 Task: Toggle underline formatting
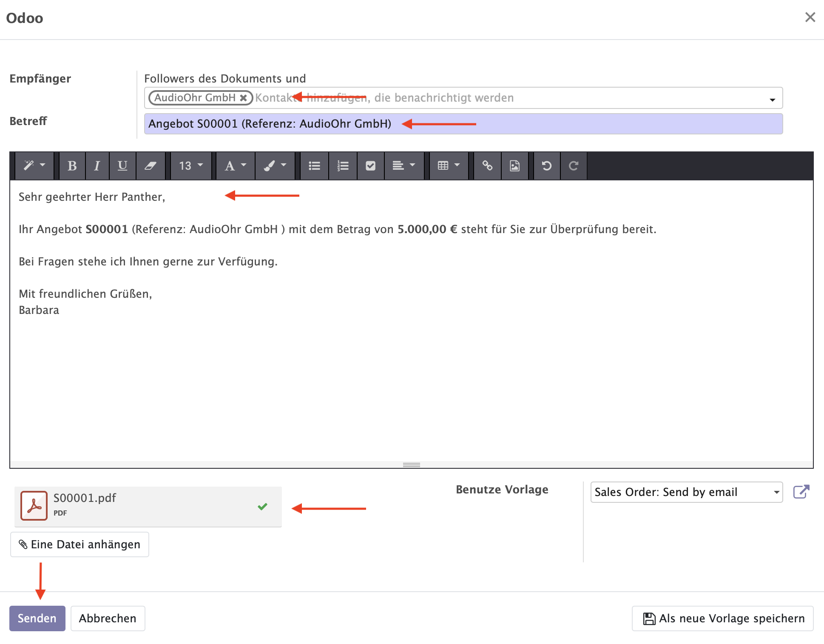(x=122, y=165)
